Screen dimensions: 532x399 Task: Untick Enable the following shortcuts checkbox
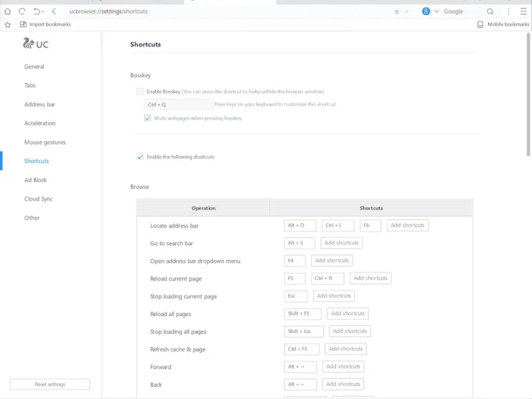pos(140,157)
